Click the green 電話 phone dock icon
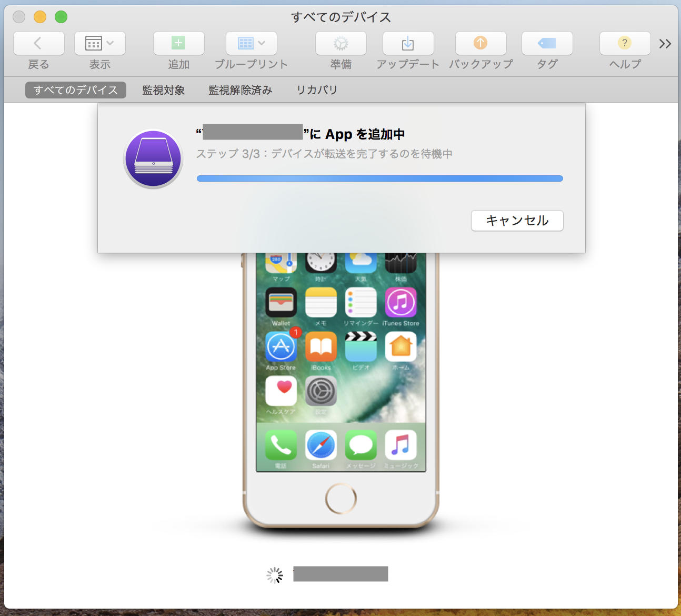681x616 pixels. coord(281,445)
